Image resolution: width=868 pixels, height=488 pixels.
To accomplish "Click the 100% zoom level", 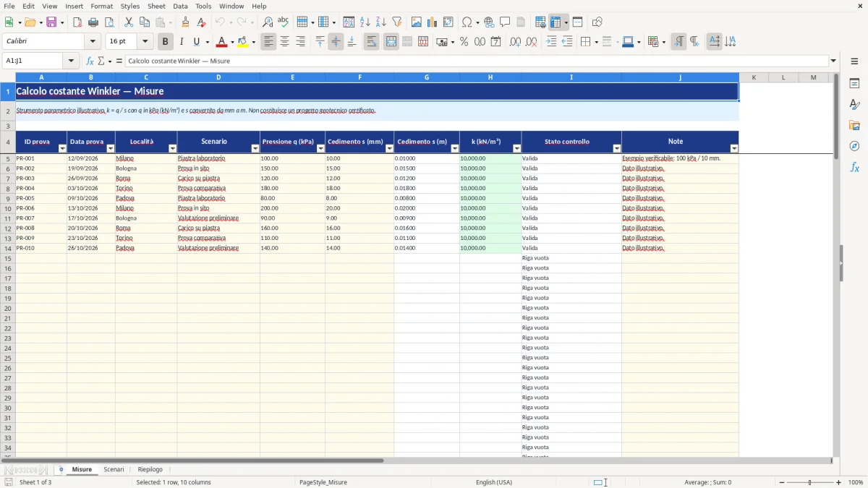I will click(856, 482).
